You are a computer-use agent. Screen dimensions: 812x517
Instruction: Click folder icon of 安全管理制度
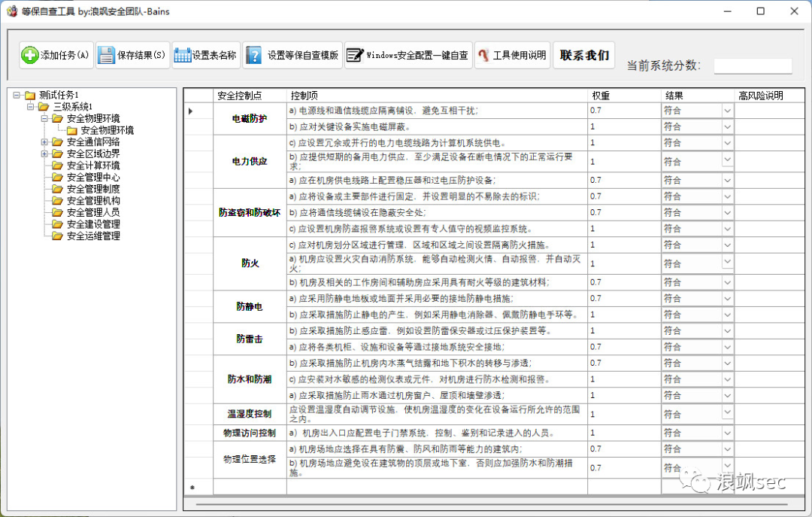pos(57,189)
